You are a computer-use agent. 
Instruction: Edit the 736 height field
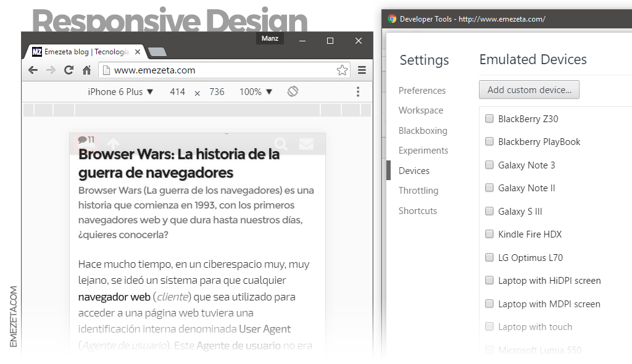coord(217,91)
